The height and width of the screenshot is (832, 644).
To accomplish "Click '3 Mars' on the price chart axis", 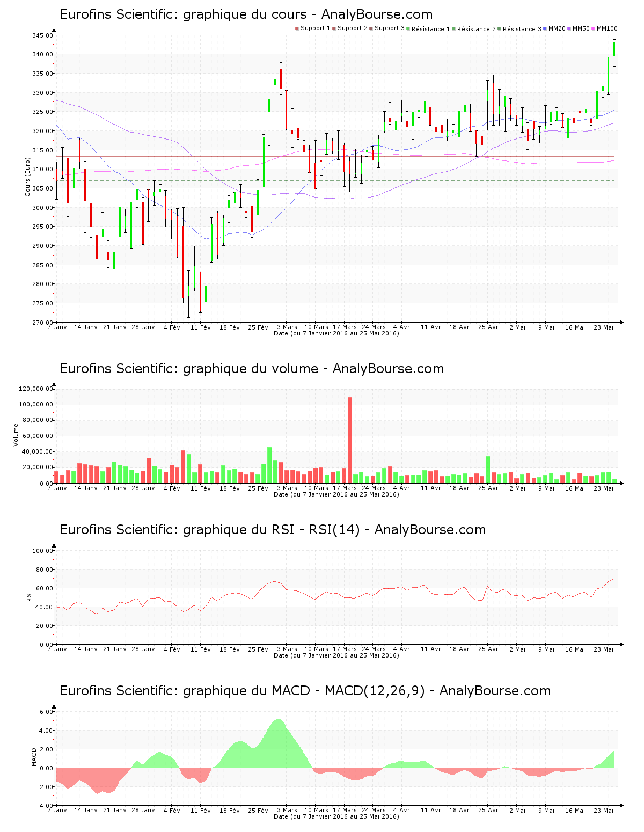I will [287, 327].
